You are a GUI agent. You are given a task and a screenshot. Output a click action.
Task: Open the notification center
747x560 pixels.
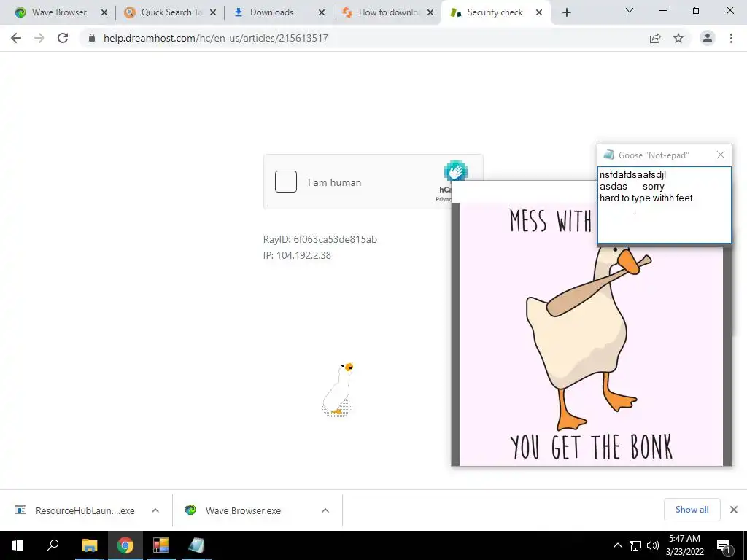(x=724, y=545)
